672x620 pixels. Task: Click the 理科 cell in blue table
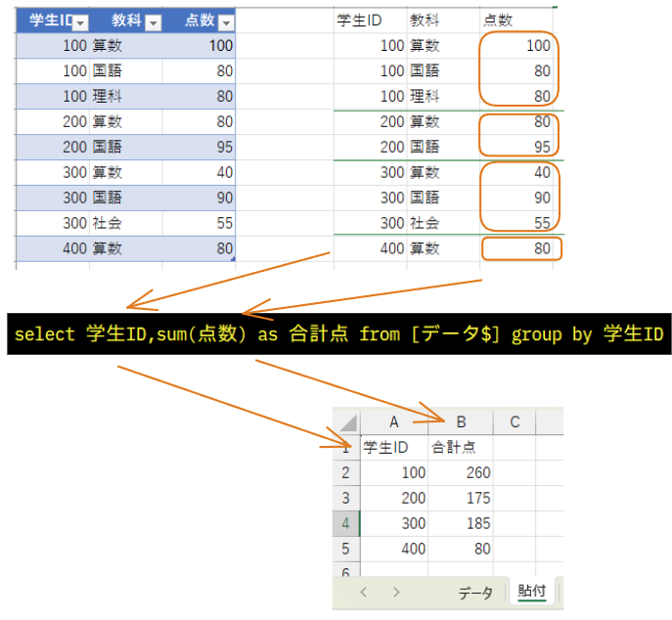(x=126, y=97)
